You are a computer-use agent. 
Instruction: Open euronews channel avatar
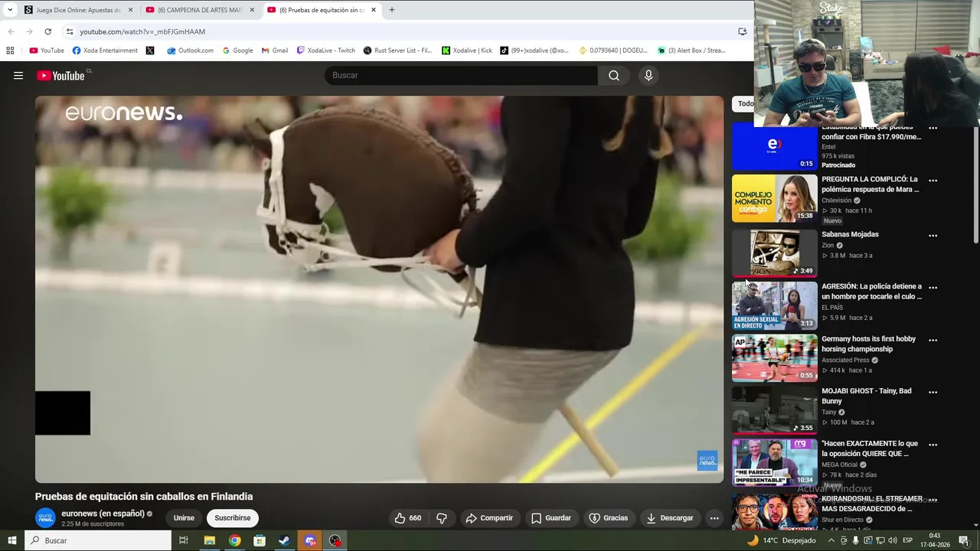pyautogui.click(x=46, y=518)
